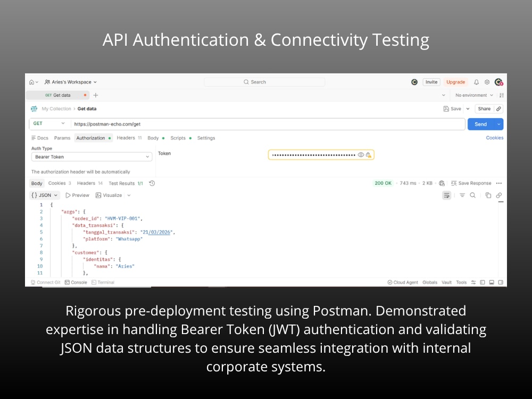Click Connect Git in status bar
The image size is (532, 399).
click(x=46, y=282)
